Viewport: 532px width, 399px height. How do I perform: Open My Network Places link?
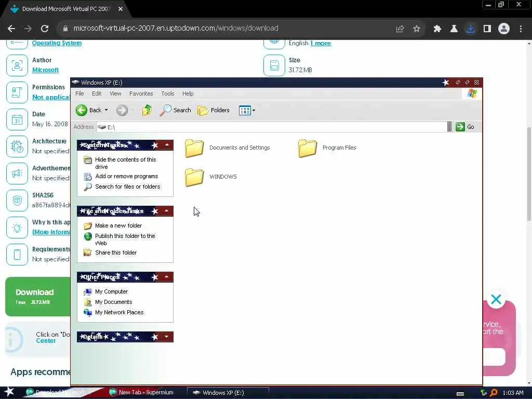tap(114, 312)
